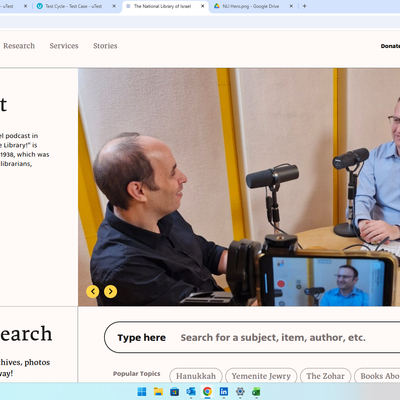Viewport: 400px width, 400px height.
Task: Switch to NLI Hero.png Google Drive tab
Action: point(251,6)
